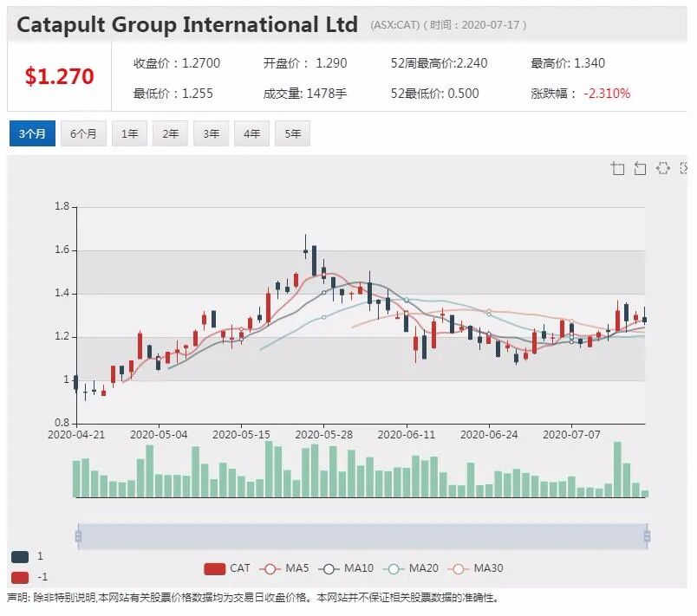The image size is (697, 616).
Task: Open the 2年 range tab
Action: coord(170,133)
